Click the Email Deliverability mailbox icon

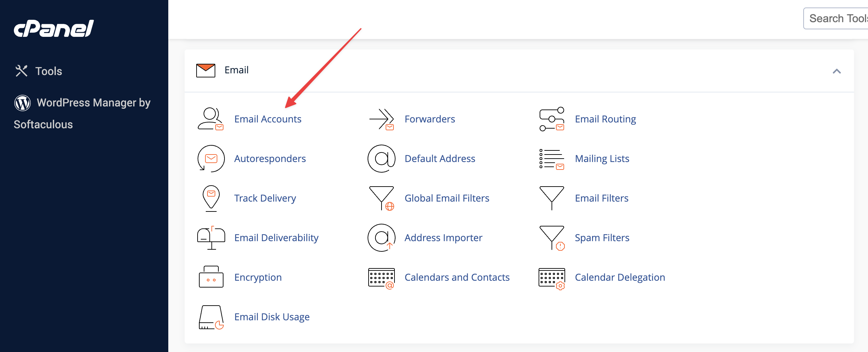tap(211, 238)
